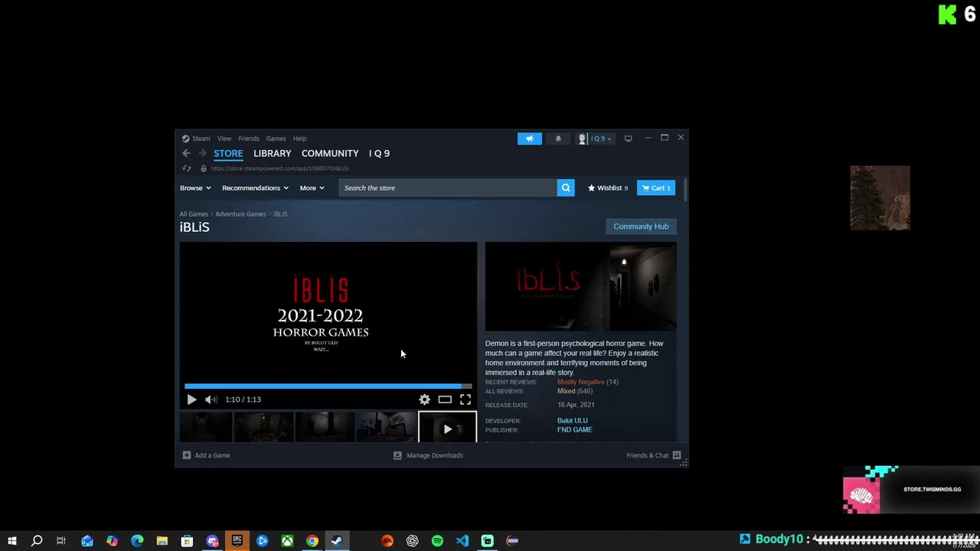Click the padlock icon beside the URL
This screenshot has width=980, height=551.
click(x=203, y=168)
